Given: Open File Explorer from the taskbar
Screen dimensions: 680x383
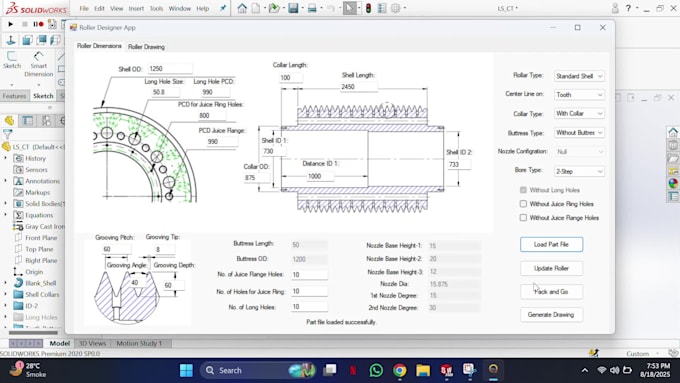Looking at the screenshot, I should point(423,370).
